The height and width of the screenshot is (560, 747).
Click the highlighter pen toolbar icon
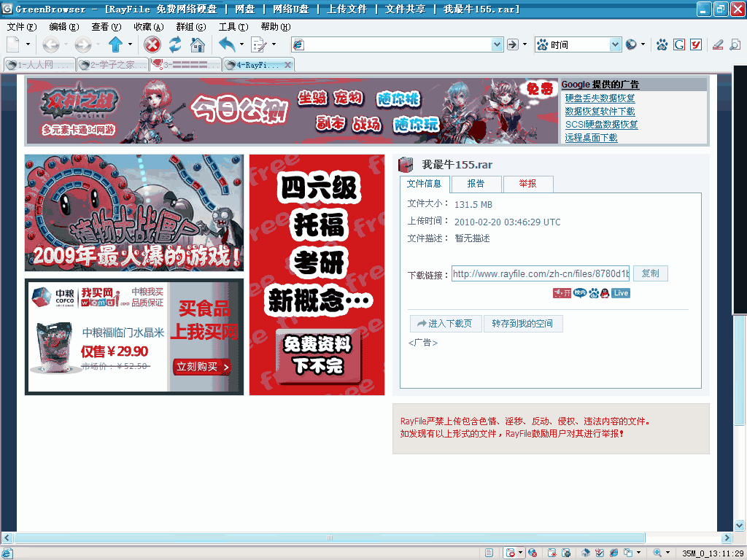coord(718,44)
